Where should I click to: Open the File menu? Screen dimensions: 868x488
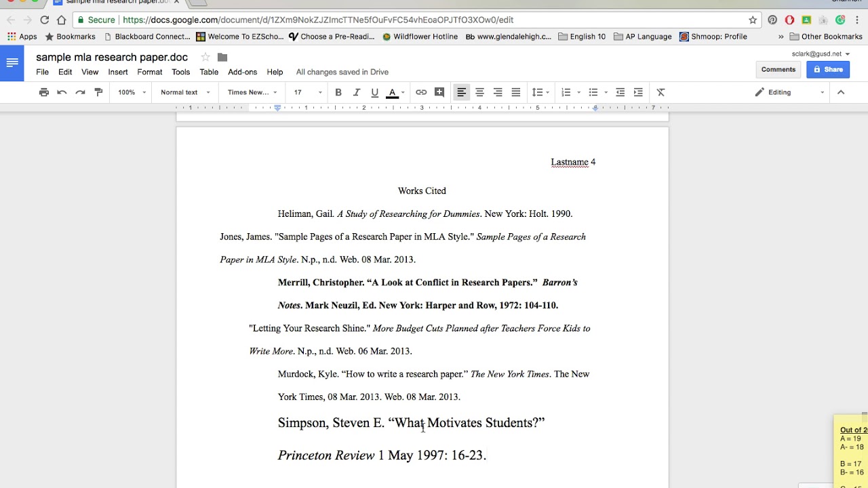tap(42, 72)
